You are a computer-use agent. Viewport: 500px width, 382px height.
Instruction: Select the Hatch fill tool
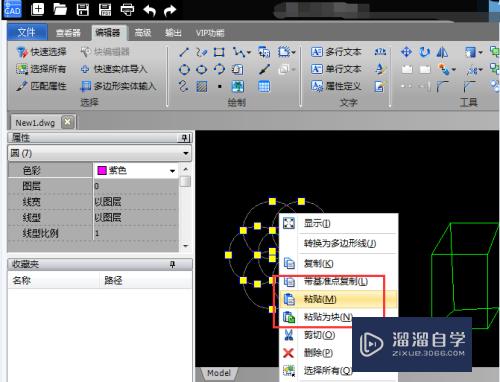[202, 86]
